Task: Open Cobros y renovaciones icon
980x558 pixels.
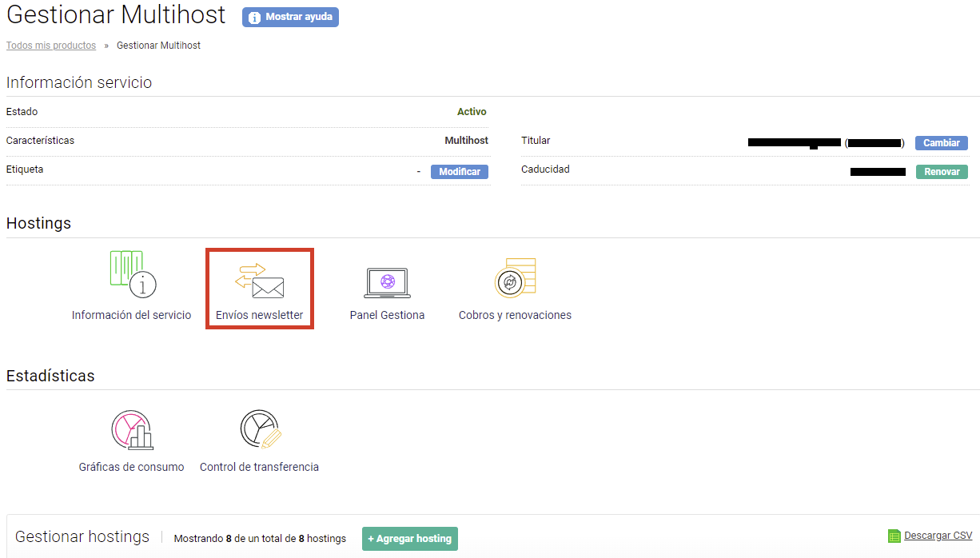Action: (516, 278)
